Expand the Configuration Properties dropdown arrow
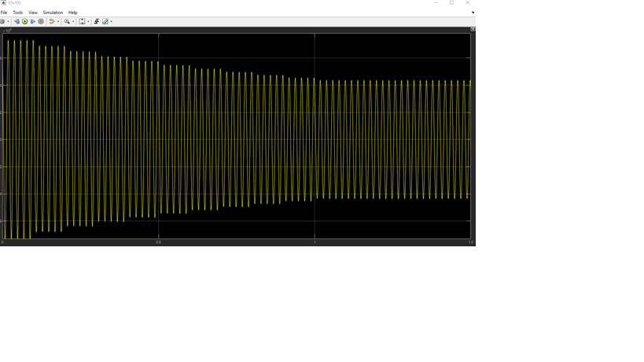 [x=8, y=21]
